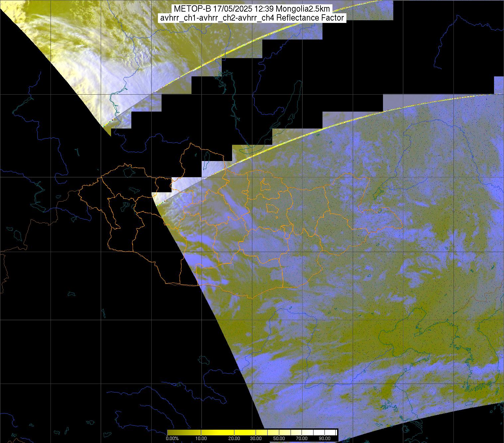Click the 20.00 colorbar tick label
This screenshot has width=504, height=443.
(x=234, y=438)
